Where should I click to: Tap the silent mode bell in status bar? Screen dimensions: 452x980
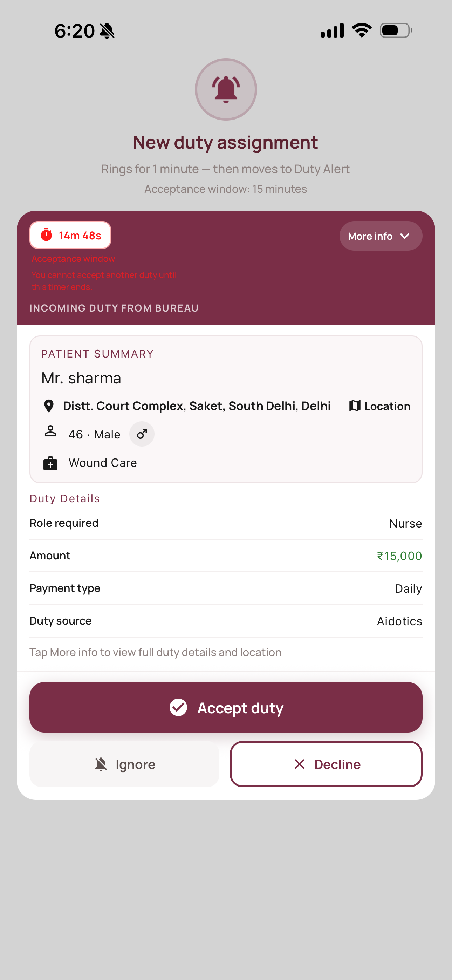coord(107,31)
